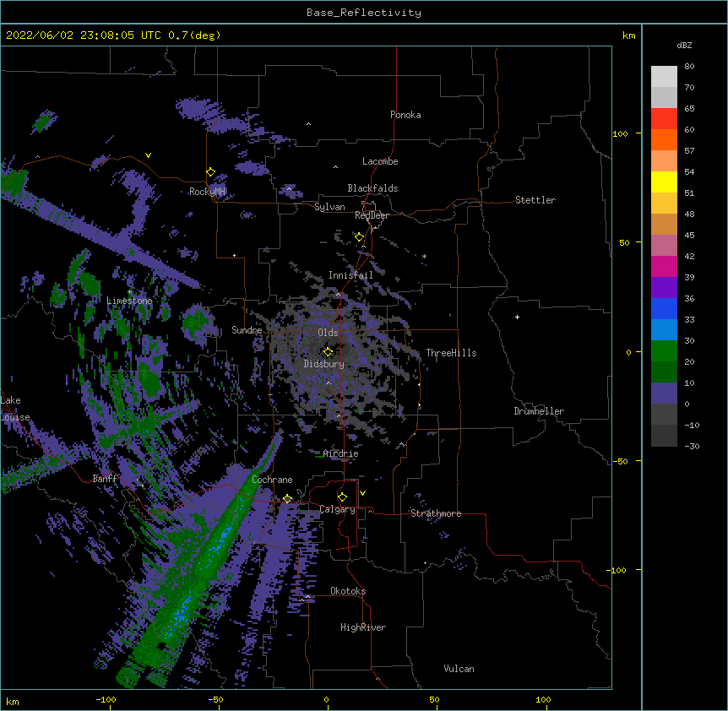Screen dimensions: 728x711
Task: Select the yellow marker between Olds and Didsbury
Action: [328, 352]
